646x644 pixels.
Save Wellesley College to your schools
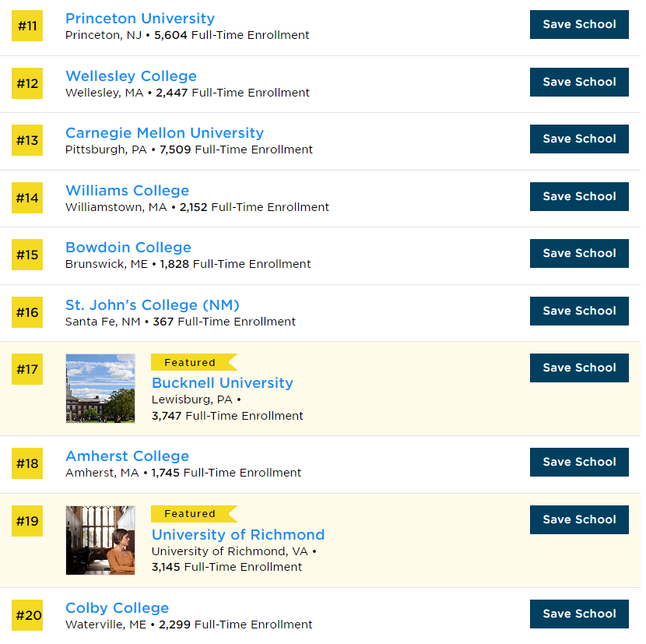tap(579, 82)
